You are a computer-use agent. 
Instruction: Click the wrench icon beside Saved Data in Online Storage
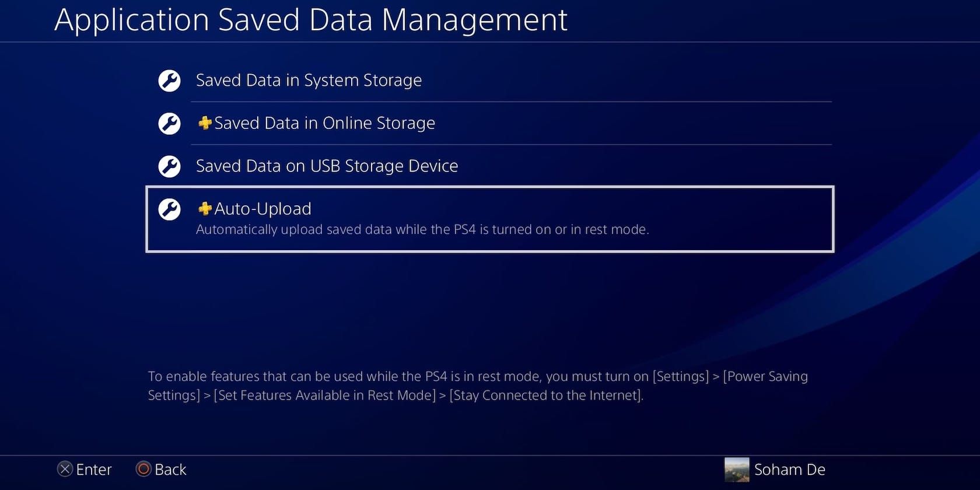point(169,124)
